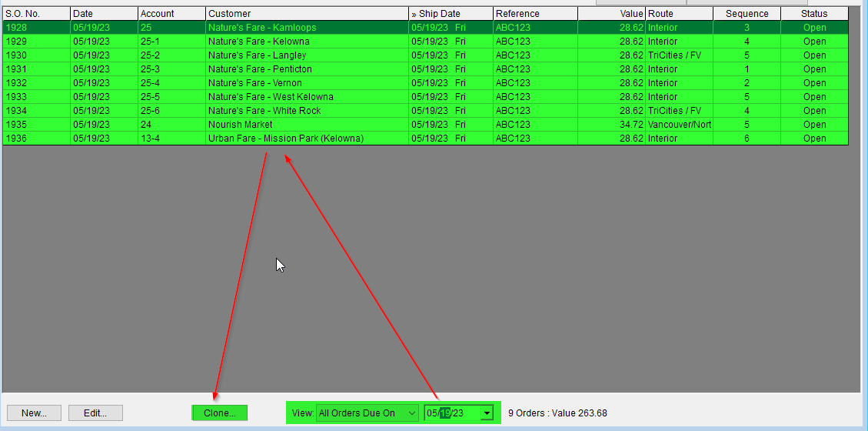Select order row 1933
The height and width of the screenshot is (431, 868).
point(425,96)
